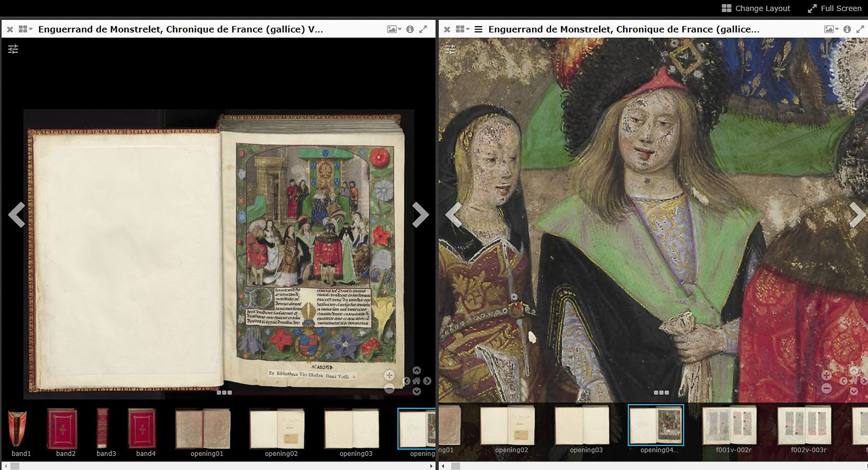Toggle image adjustment sliders in right window

pos(450,49)
